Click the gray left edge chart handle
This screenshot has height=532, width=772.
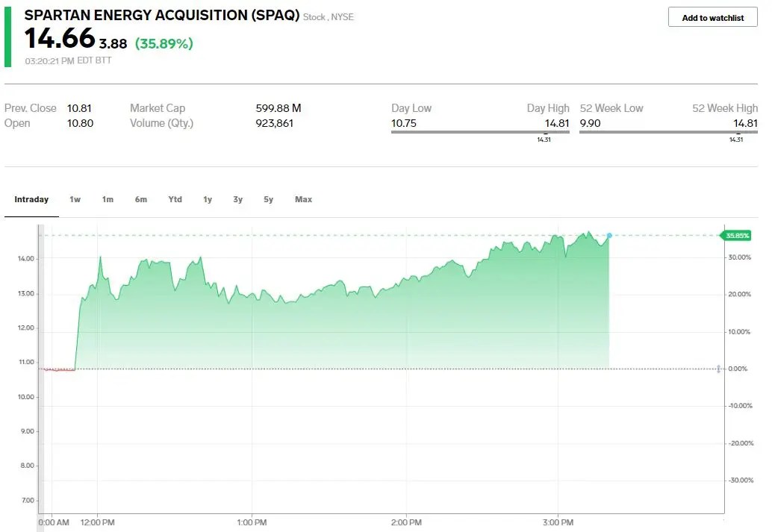pos(41,378)
